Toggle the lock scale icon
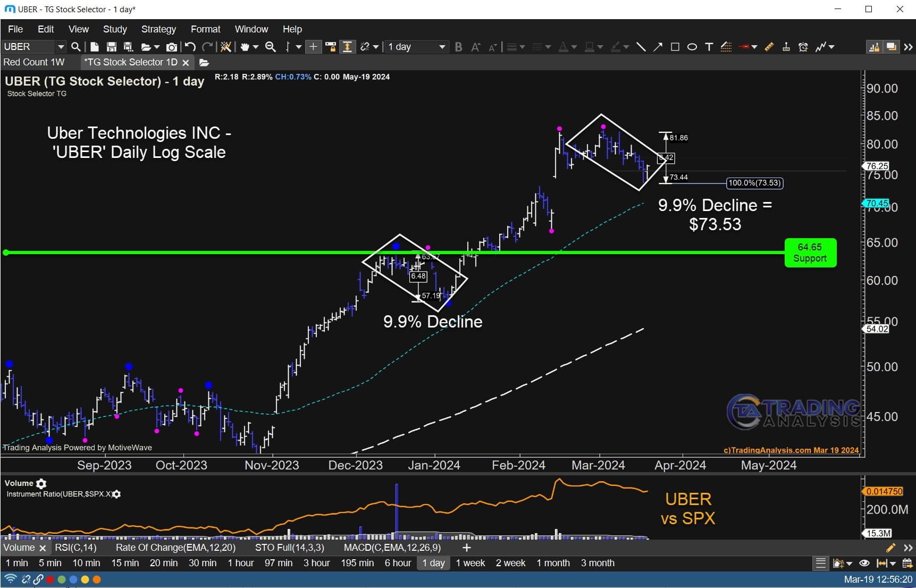This screenshot has height=588, width=916. point(331,47)
